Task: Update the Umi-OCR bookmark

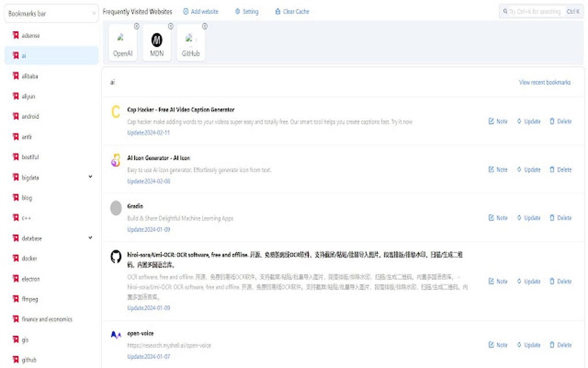Action: 529,281
